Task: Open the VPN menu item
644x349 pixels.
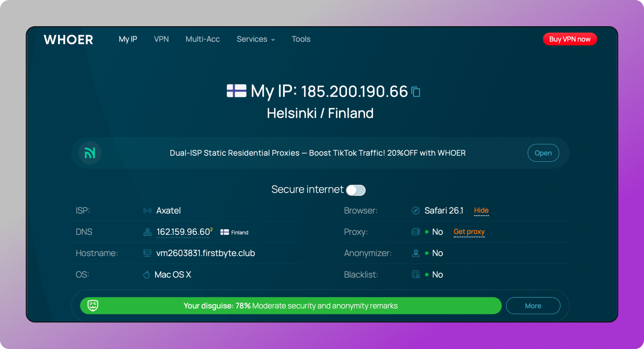Action: [161, 39]
